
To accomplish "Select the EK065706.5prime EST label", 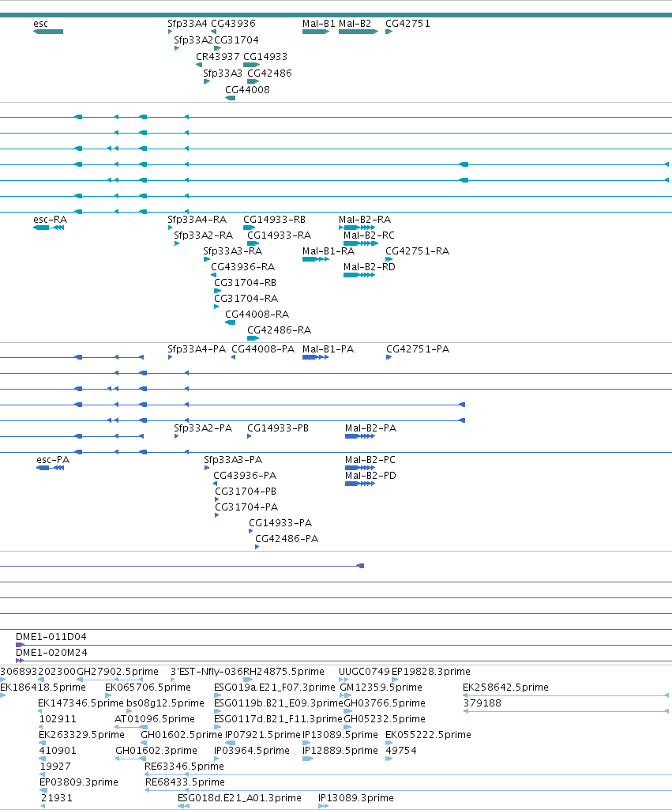I will pos(148,687).
